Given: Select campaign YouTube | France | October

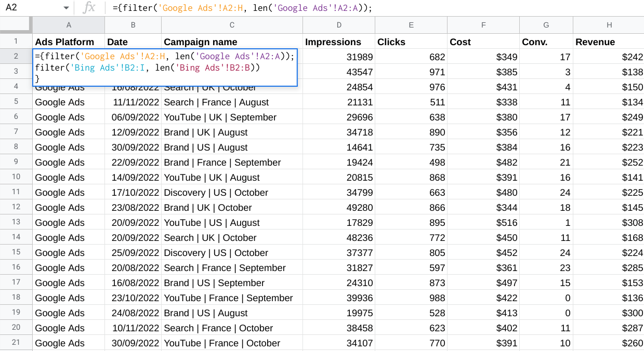Looking at the screenshot, I should 232,343.
